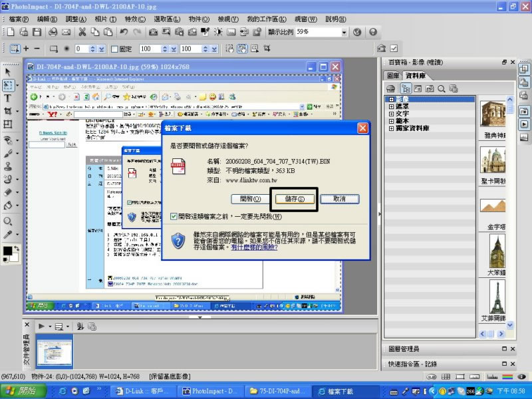Open the 75-DI-704P-and folder on the taskbar
The width and height of the screenshot is (532, 399).
click(277, 391)
